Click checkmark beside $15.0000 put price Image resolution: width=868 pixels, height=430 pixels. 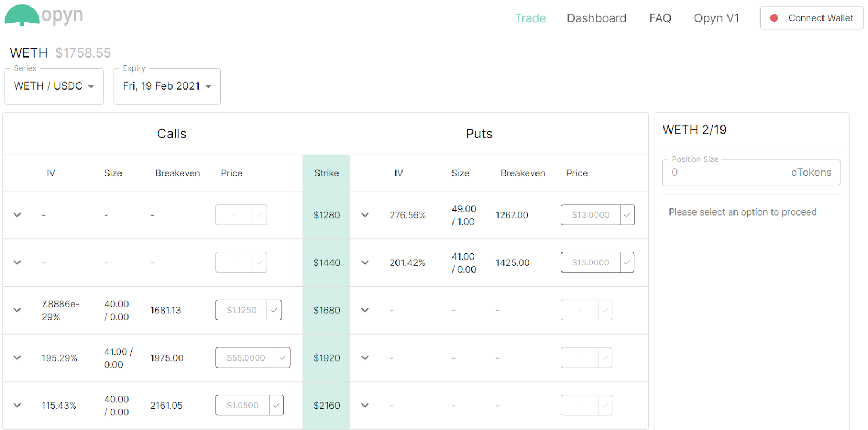[x=627, y=263]
